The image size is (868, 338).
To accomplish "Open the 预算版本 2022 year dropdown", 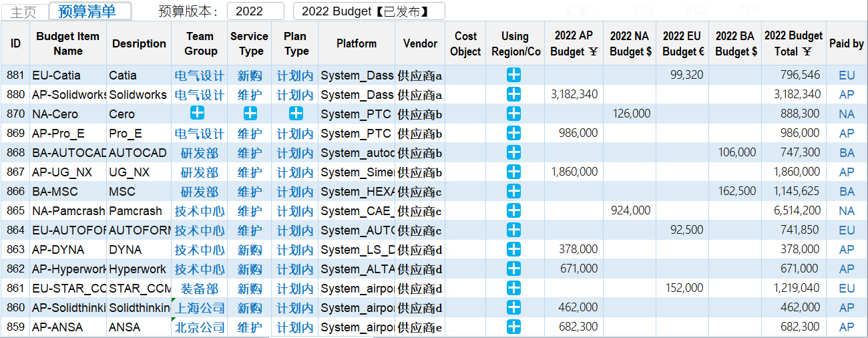I will pyautogui.click(x=256, y=11).
